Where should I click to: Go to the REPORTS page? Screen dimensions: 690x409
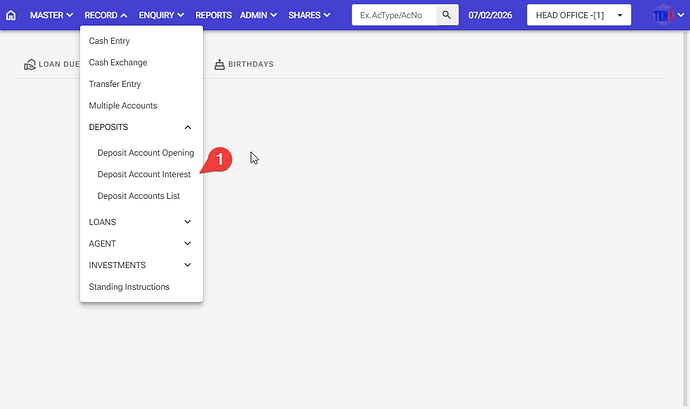(213, 16)
